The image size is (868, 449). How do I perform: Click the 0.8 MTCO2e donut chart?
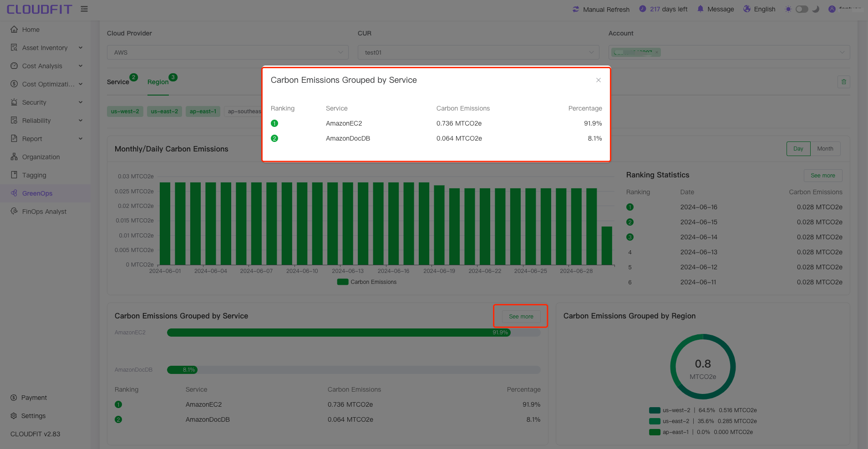[703, 367]
